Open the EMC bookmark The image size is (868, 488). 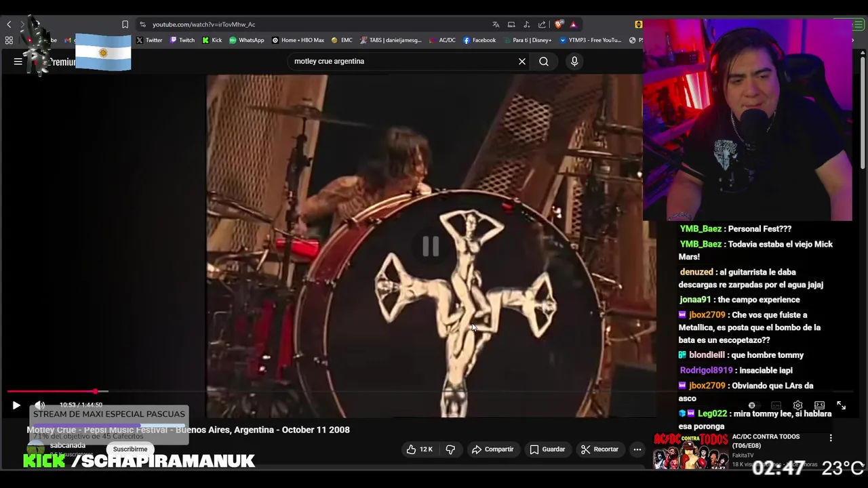point(342,40)
